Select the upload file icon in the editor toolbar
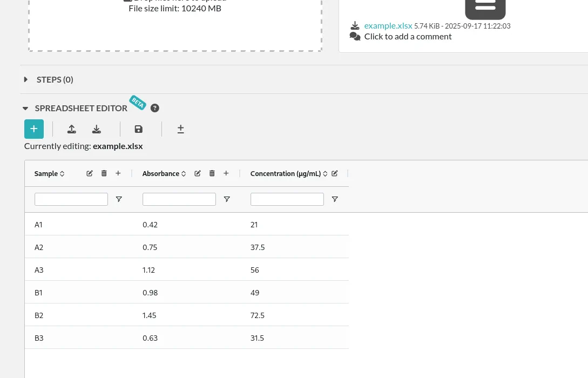This screenshot has height=378, width=588. (x=71, y=129)
